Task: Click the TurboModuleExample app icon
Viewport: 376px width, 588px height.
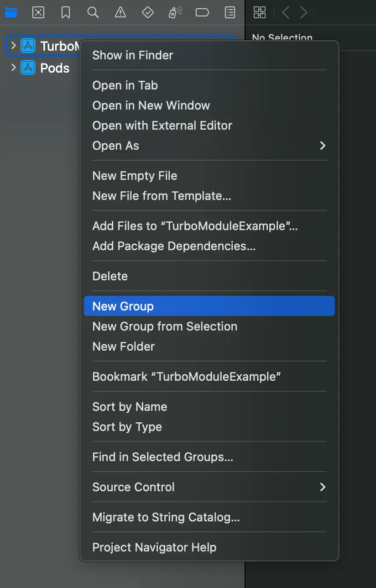Action: 26,46
